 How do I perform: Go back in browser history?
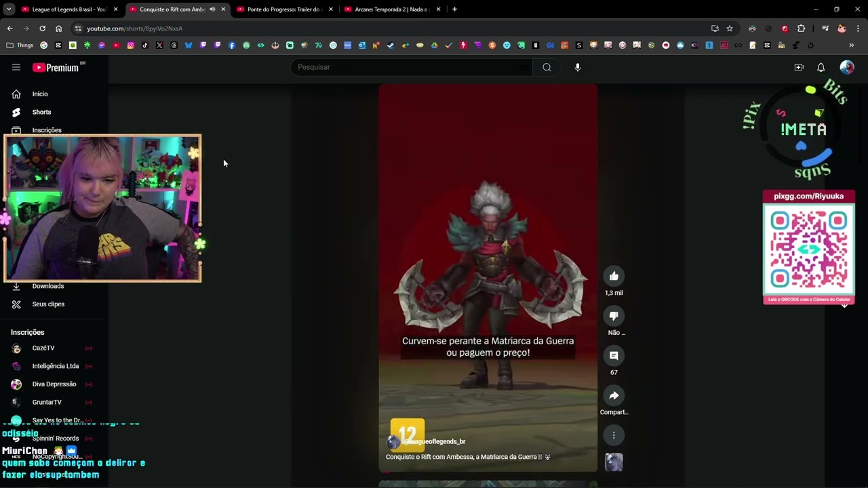click(9, 28)
